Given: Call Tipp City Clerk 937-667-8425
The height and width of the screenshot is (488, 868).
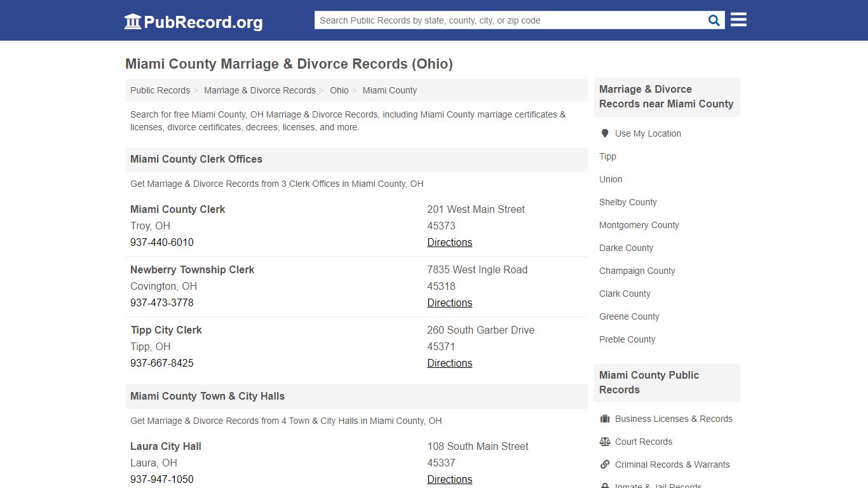Looking at the screenshot, I should coord(162,363).
